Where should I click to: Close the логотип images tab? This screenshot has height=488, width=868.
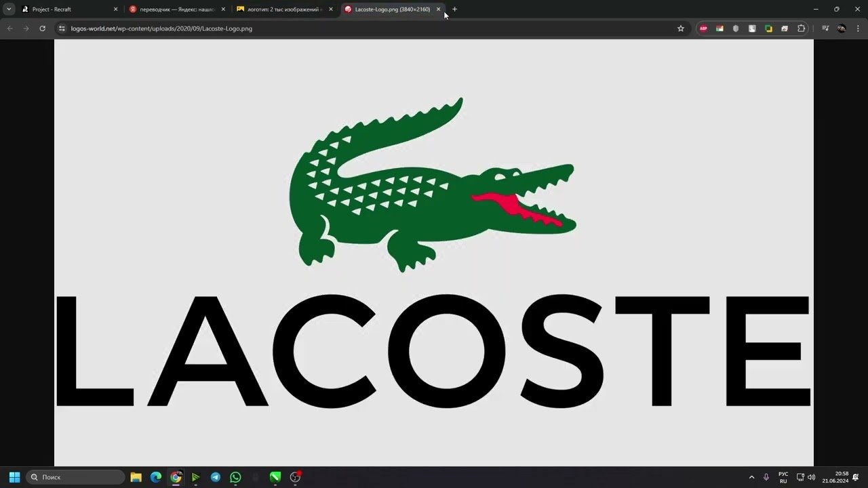[331, 9]
